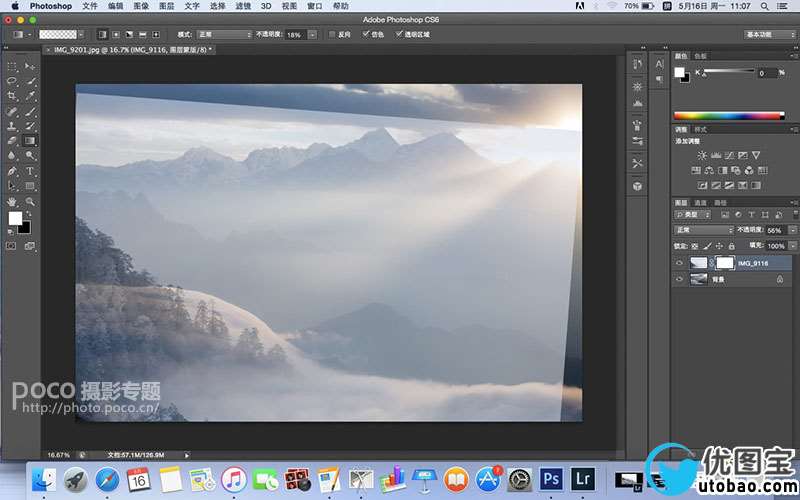Choose Linear Gradient style in options bar
The image size is (800, 500).
click(103, 35)
